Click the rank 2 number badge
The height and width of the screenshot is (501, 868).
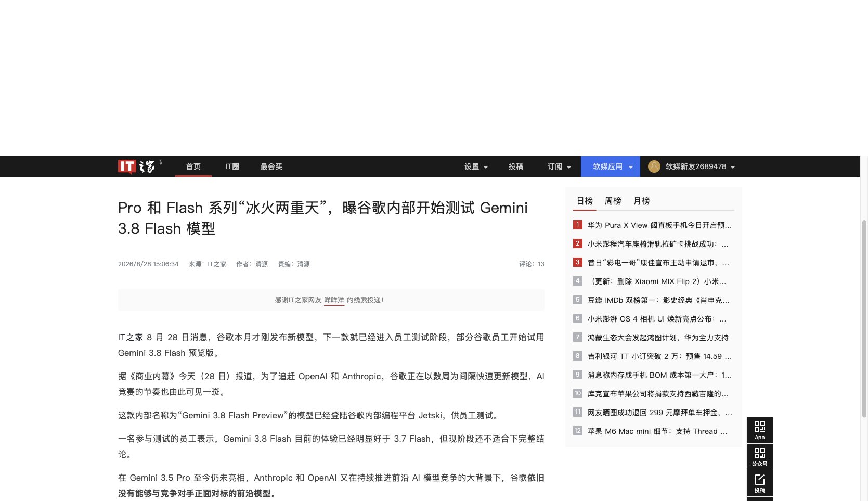577,243
